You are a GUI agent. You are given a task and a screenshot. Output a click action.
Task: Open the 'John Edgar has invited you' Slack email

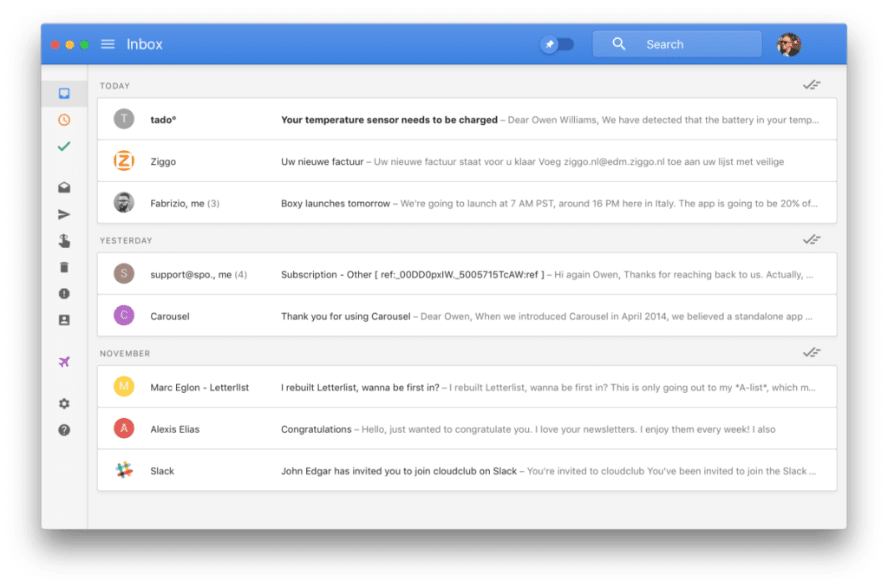coord(467,471)
